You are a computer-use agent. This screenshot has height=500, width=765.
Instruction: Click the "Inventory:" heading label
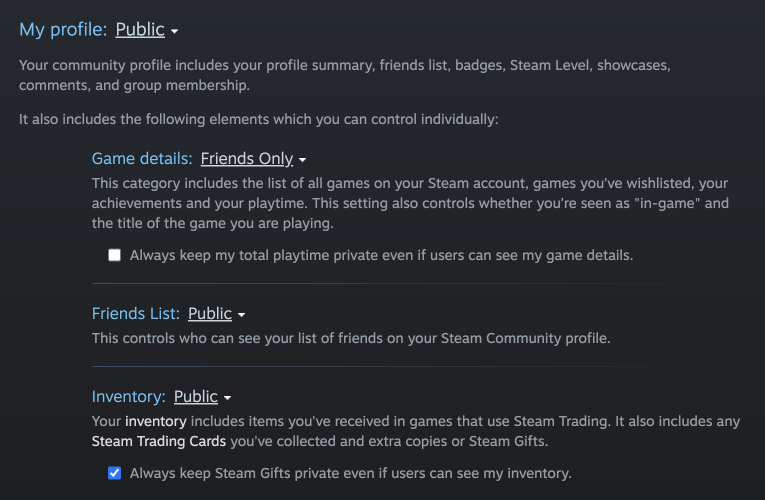[x=128, y=397]
